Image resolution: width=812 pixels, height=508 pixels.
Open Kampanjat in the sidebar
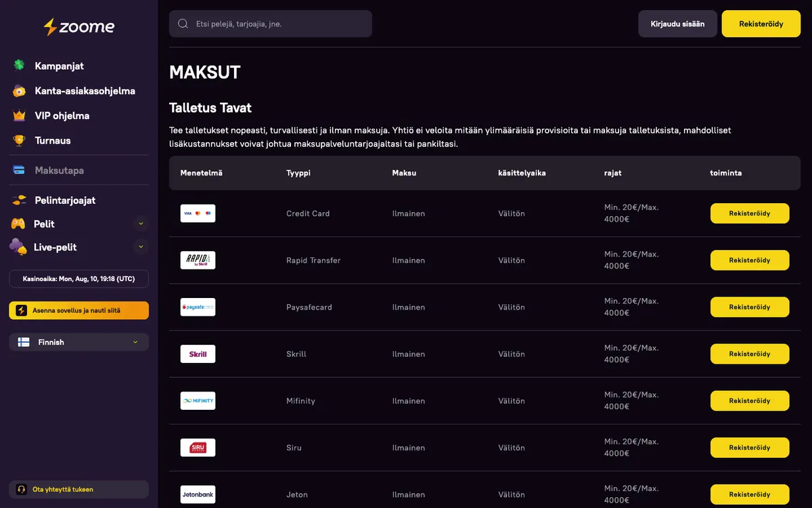click(x=59, y=66)
